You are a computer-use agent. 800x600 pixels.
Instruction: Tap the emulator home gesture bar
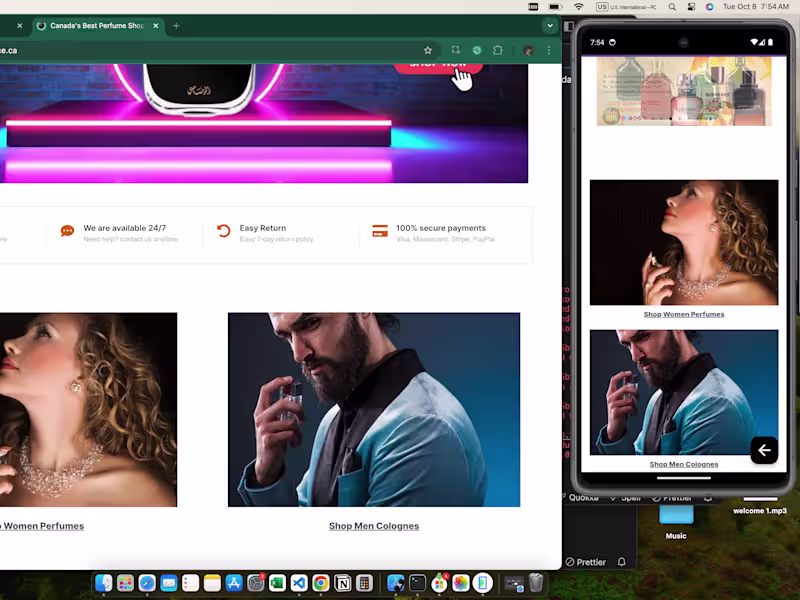[x=684, y=478]
